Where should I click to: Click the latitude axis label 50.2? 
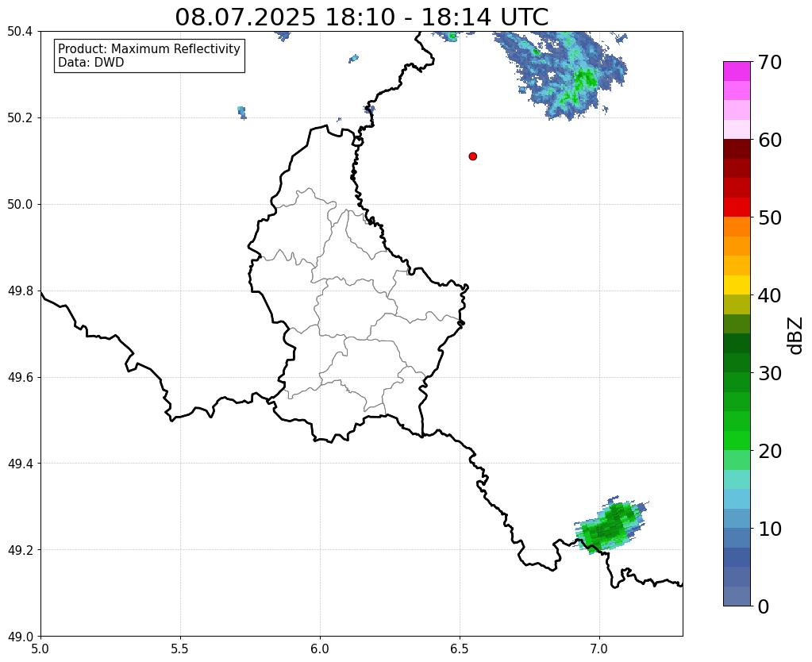pyautogui.click(x=20, y=117)
